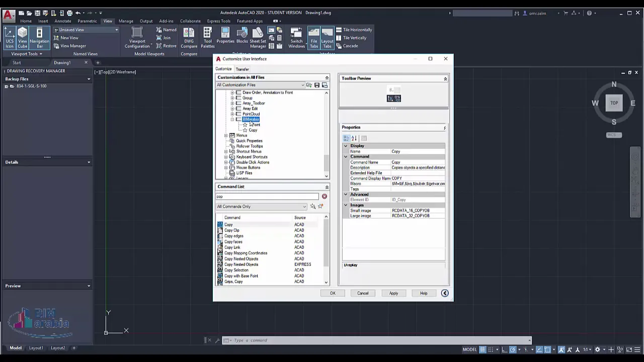644x362 pixels.
Task: Click the Apply button
Action: tap(393, 293)
